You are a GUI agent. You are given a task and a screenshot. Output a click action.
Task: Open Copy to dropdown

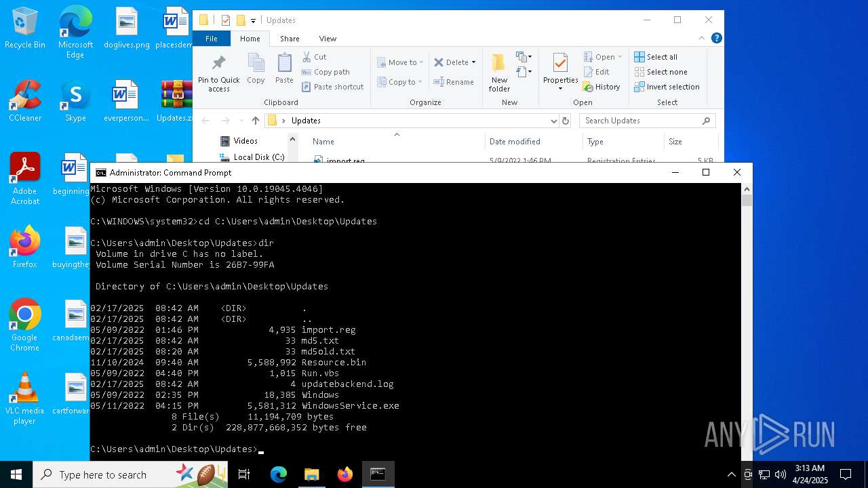(x=399, y=82)
